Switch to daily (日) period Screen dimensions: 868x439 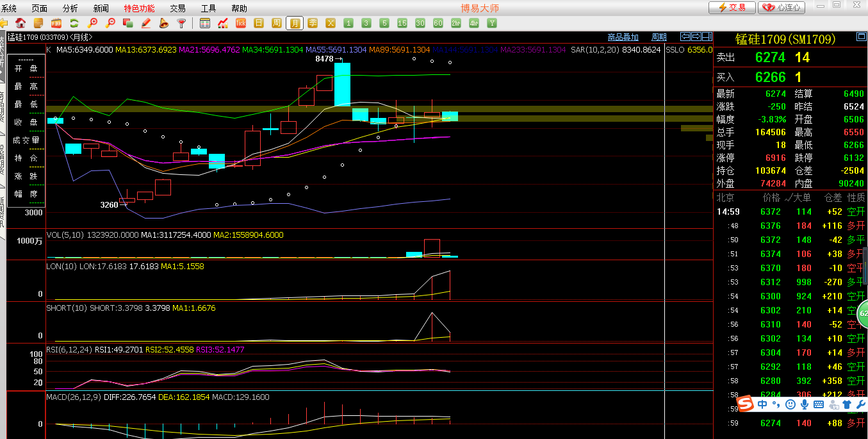pyautogui.click(x=259, y=23)
